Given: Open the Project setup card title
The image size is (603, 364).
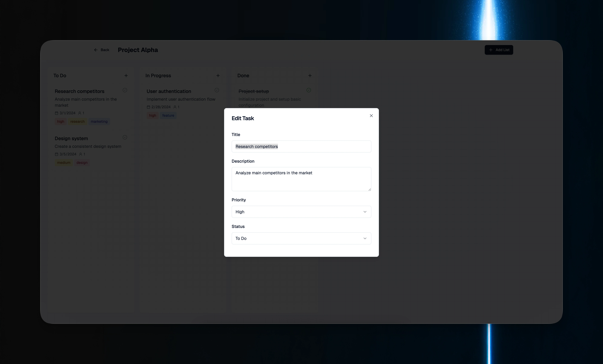Looking at the screenshot, I should 254,91.
